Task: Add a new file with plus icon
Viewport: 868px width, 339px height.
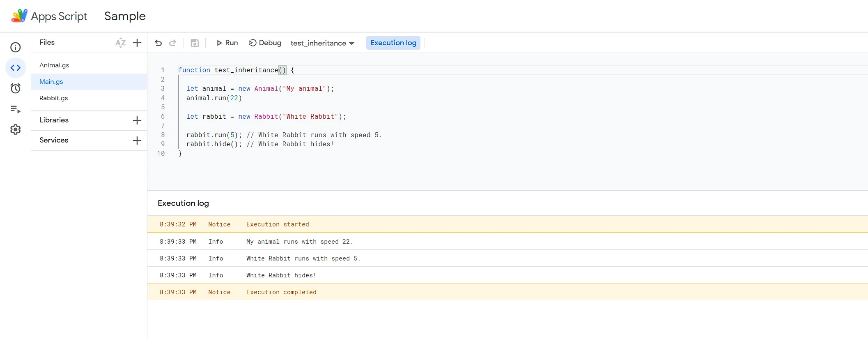Action: tap(137, 43)
